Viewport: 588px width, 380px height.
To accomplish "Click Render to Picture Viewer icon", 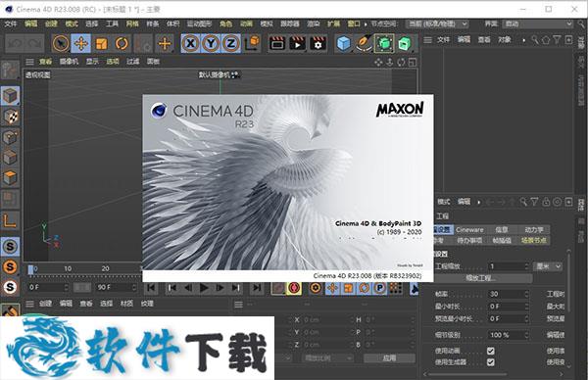I will [297, 43].
